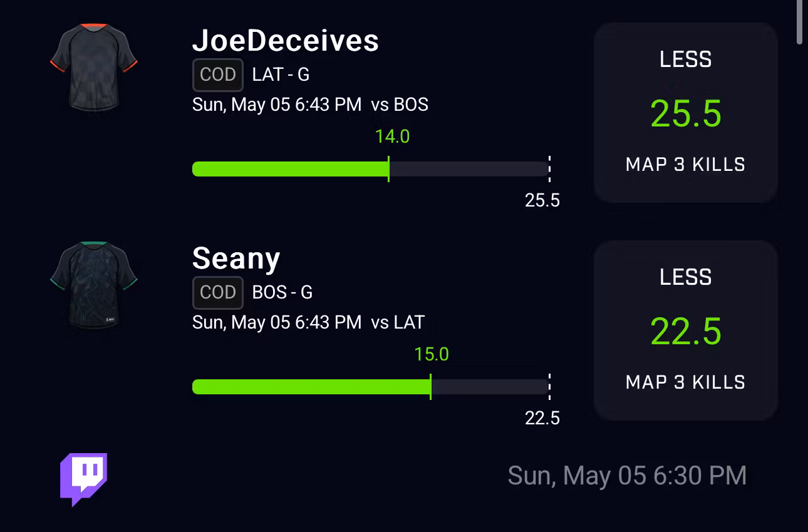Click the 14.0 current kills marker
The image size is (808, 532).
click(x=392, y=136)
